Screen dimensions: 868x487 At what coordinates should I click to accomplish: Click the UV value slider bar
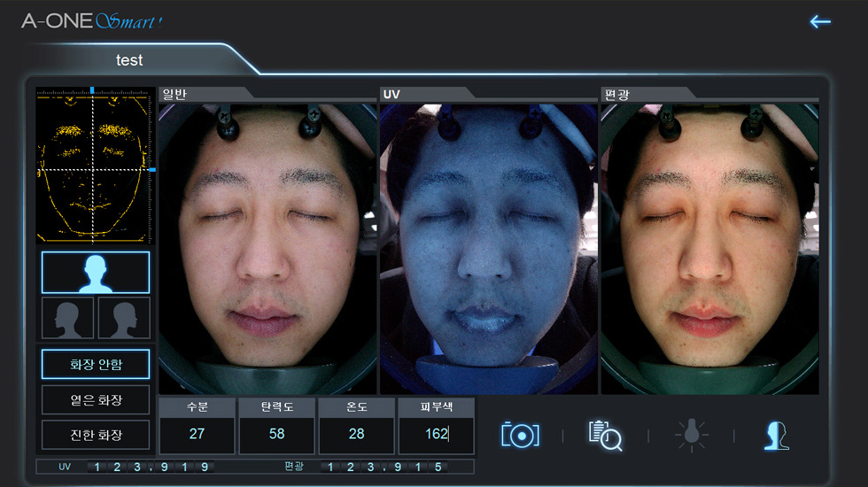pos(151,467)
